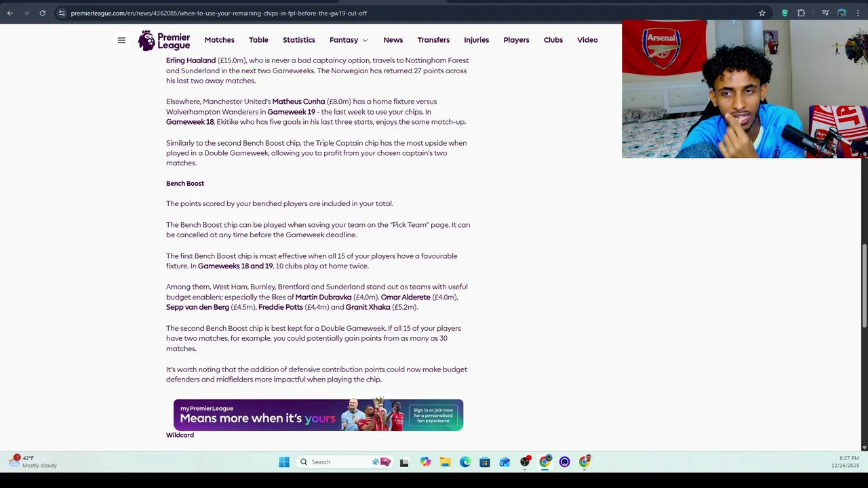The image size is (868, 488).
Task: Bookmark this page with star icon
Action: click(762, 13)
